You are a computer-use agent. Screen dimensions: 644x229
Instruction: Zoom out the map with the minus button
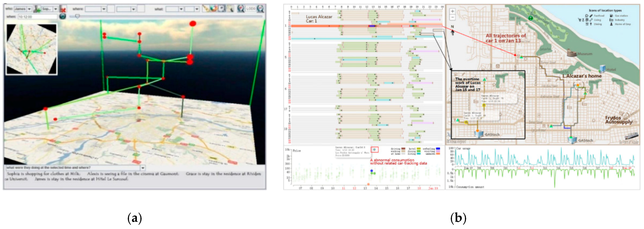pos(452,17)
